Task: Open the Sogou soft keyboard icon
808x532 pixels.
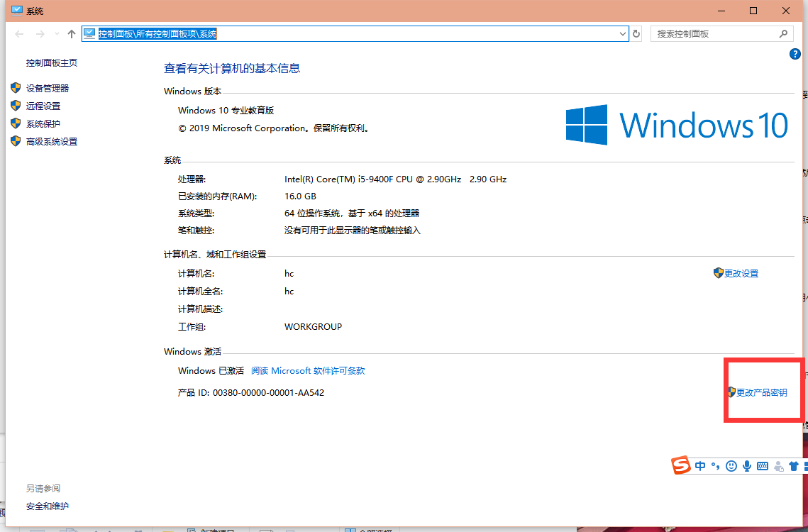Action: pos(763,466)
